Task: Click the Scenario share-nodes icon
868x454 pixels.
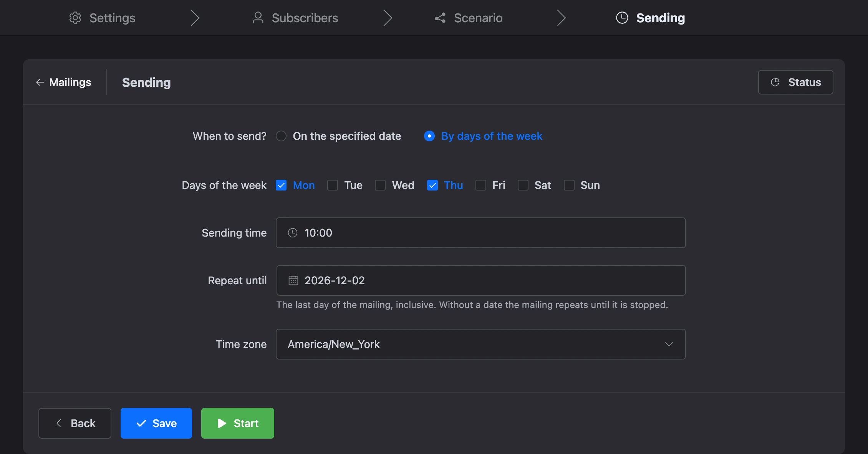Action: pyautogui.click(x=440, y=18)
